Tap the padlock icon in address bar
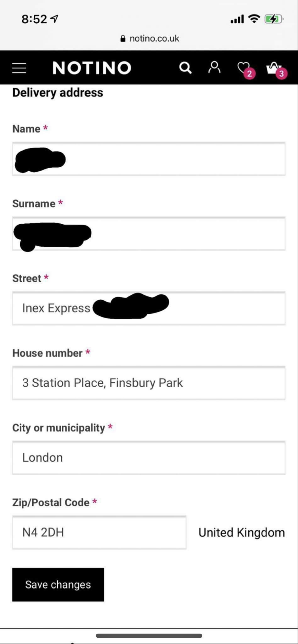 (x=123, y=38)
